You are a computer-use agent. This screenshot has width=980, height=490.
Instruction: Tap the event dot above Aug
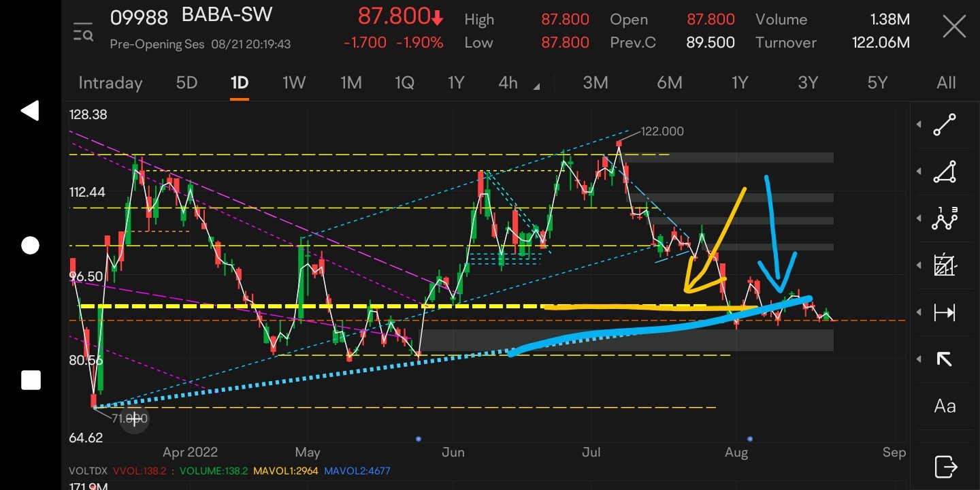click(750, 439)
